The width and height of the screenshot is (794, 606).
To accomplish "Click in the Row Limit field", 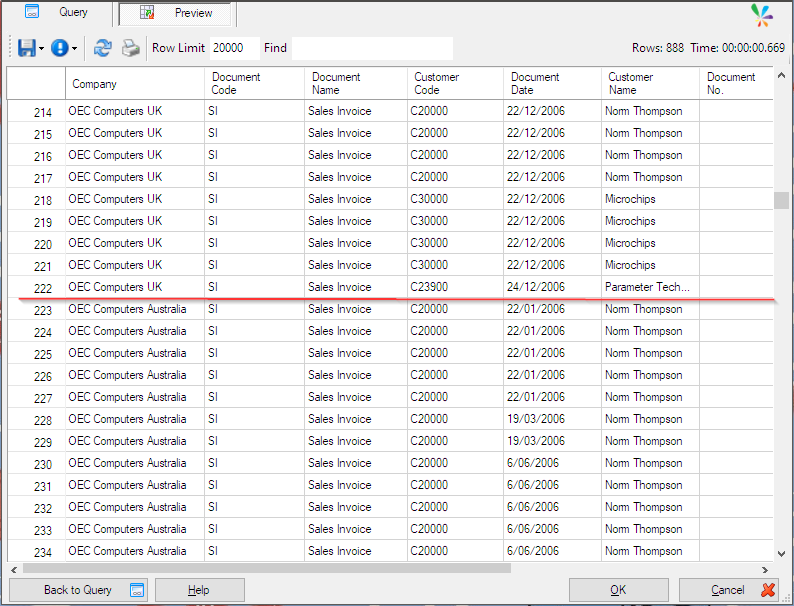I will point(234,48).
